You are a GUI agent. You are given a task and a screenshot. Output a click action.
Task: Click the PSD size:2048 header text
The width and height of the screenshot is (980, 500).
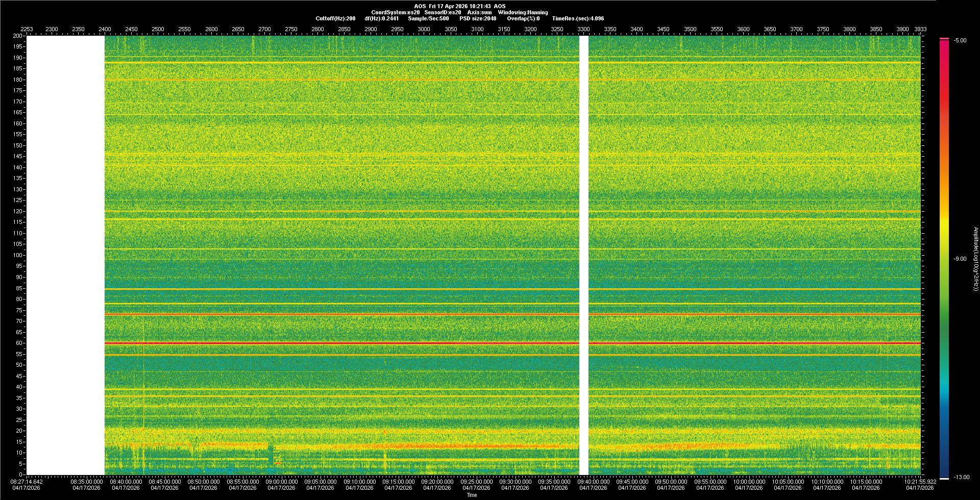click(478, 18)
